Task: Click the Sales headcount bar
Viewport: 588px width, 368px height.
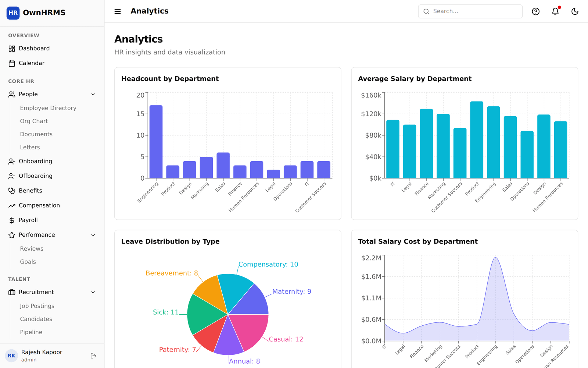Action: coord(223,166)
